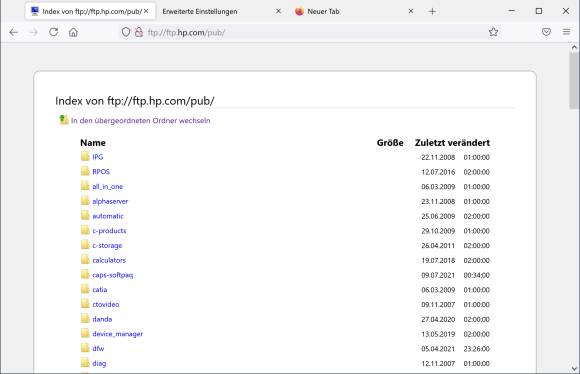Go to the parent folder link
Image resolution: width=580 pixels, height=374 pixels.
click(141, 121)
